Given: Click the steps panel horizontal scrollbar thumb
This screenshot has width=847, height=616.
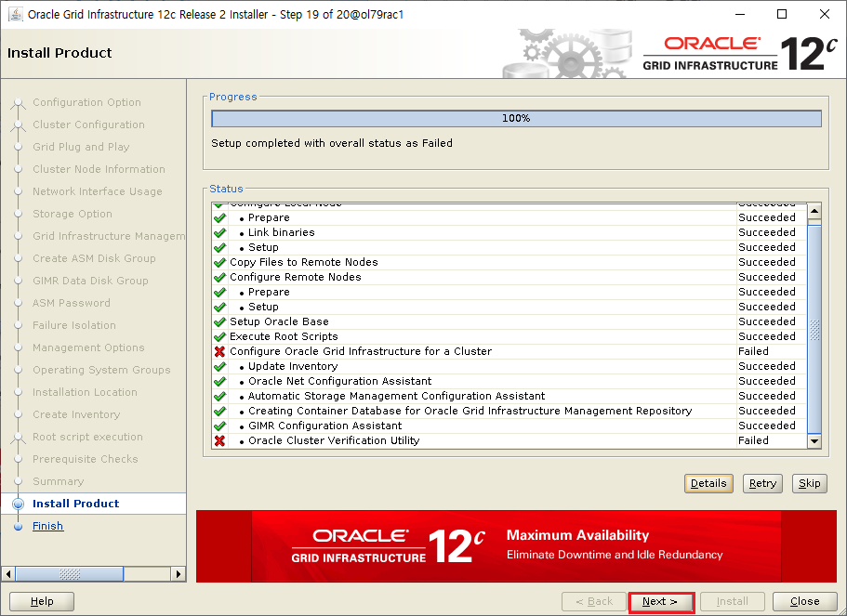Looking at the screenshot, I should coord(69,573).
